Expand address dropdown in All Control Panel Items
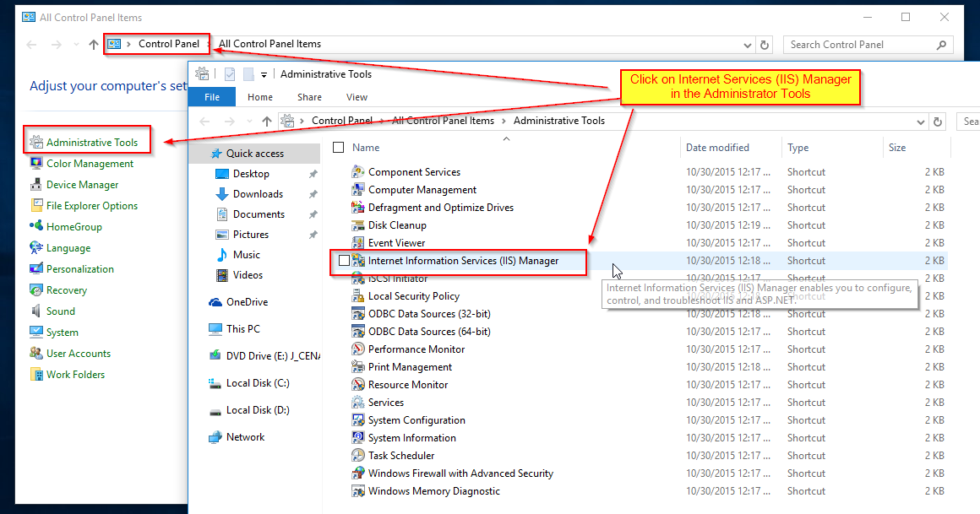The width and height of the screenshot is (980, 514). pyautogui.click(x=748, y=45)
